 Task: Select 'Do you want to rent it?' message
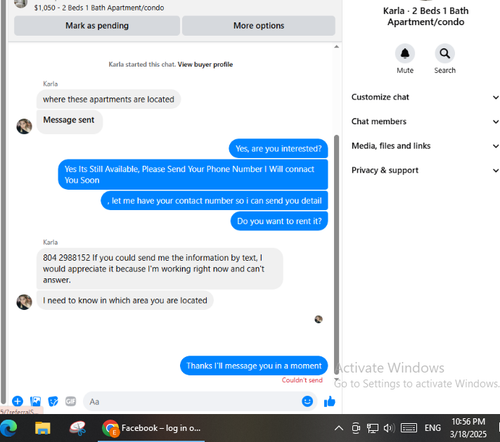279,221
